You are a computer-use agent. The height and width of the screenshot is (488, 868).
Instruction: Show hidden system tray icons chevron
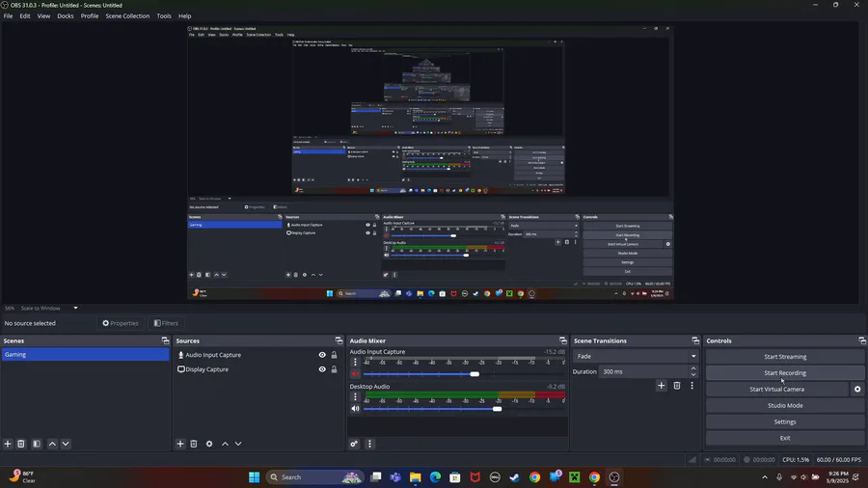point(765,477)
